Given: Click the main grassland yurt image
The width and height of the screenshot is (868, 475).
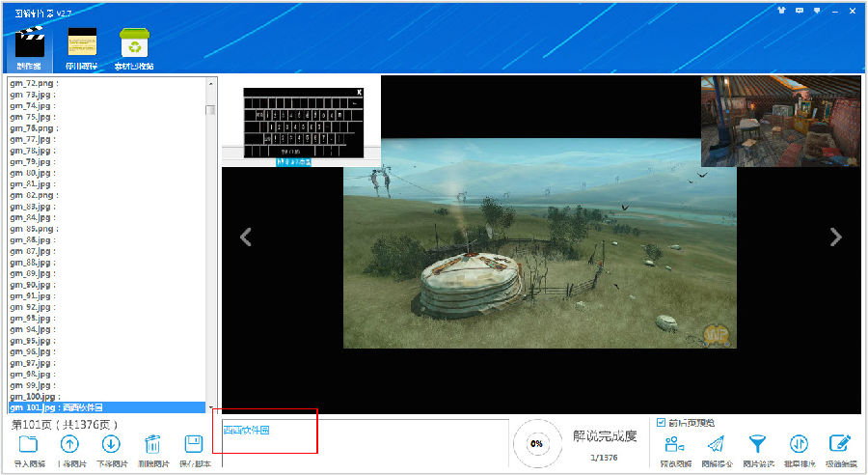Looking at the screenshot, I should [540, 242].
